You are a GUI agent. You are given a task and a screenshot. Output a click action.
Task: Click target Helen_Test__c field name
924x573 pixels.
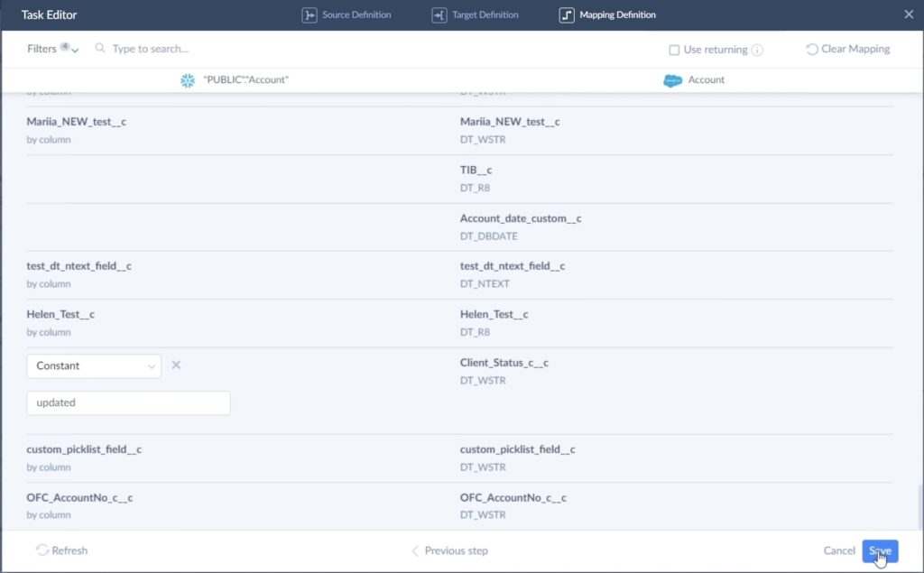494,314
